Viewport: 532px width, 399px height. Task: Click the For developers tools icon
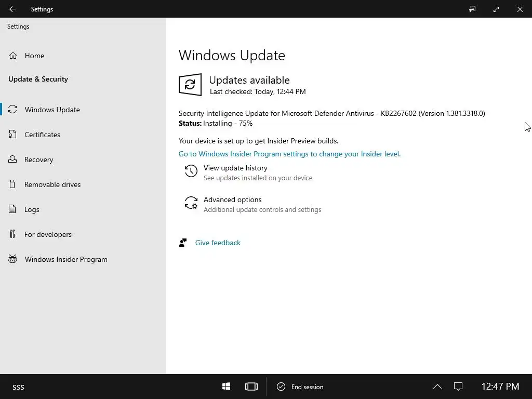point(12,234)
